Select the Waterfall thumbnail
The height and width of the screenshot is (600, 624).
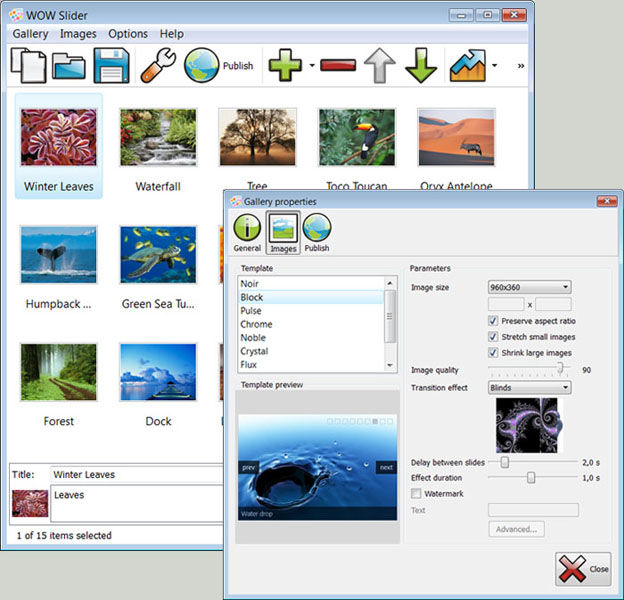coord(158,137)
